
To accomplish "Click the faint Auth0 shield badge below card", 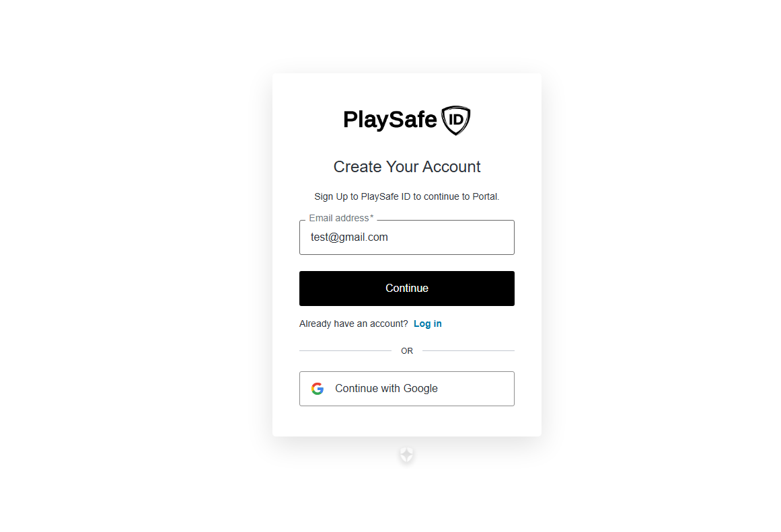I will [406, 454].
